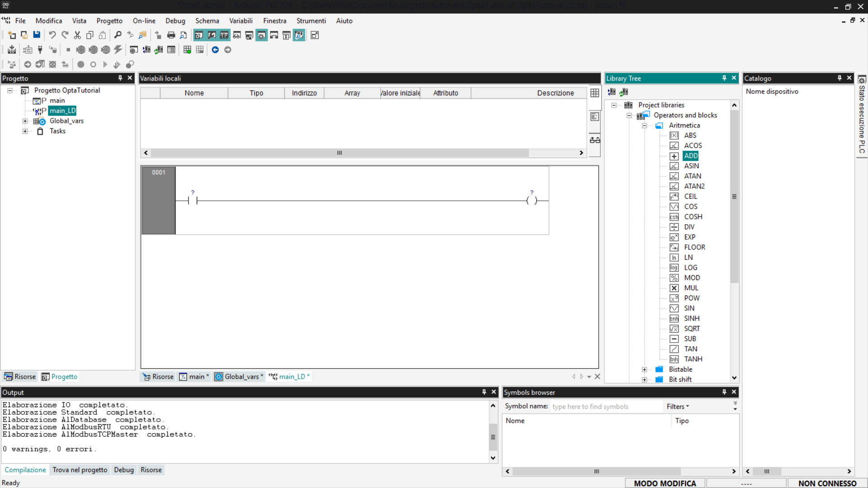Viewport: 868px width, 488px height.
Task: Click the Compile project toolbar icon
Action: coord(12,50)
